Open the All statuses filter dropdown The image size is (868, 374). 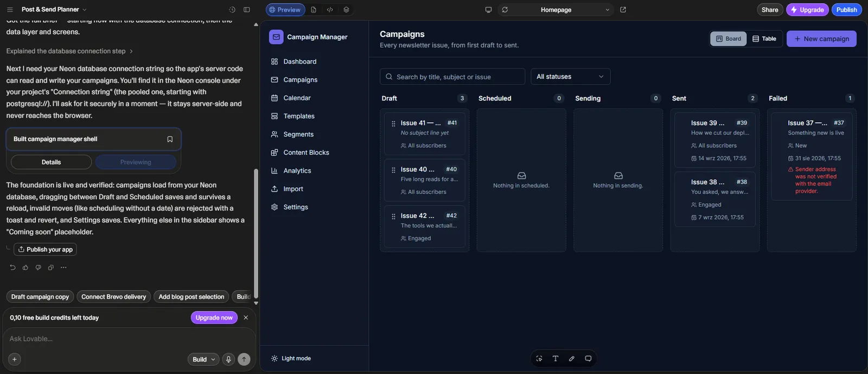570,77
